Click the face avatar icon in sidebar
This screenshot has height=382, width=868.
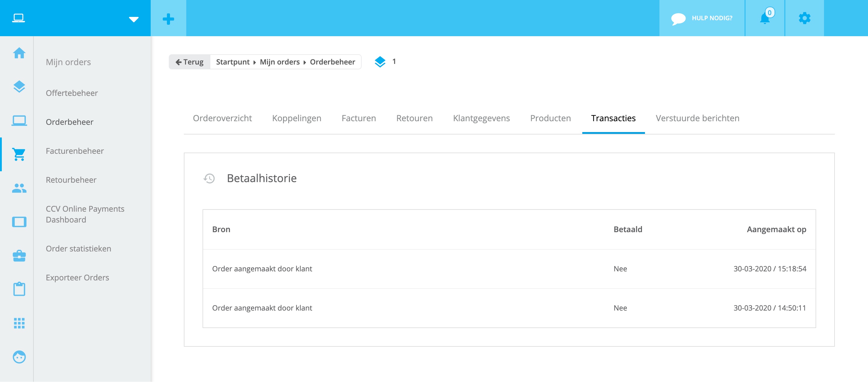(x=19, y=357)
